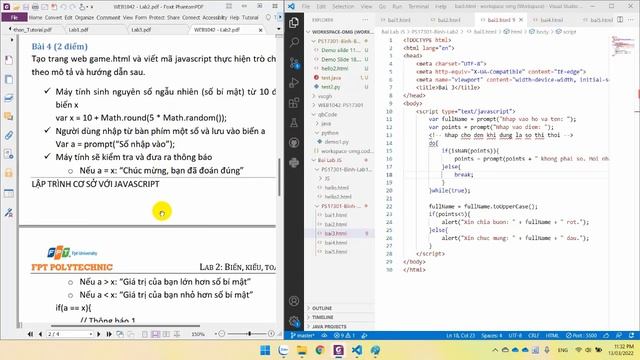640x360 pixels.
Task: Click the master branch in status bar
Action: [x=302, y=336]
